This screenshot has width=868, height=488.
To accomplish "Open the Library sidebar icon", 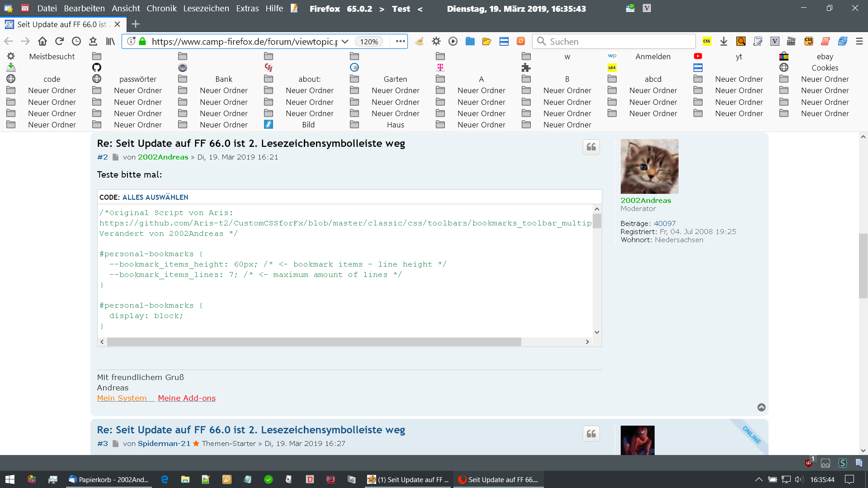I will (110, 42).
